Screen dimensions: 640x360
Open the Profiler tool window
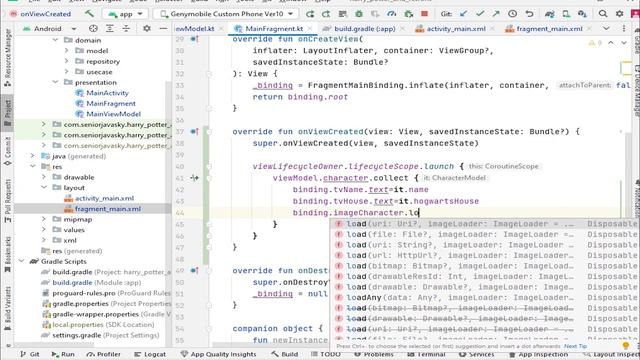pyautogui.click(x=104, y=354)
